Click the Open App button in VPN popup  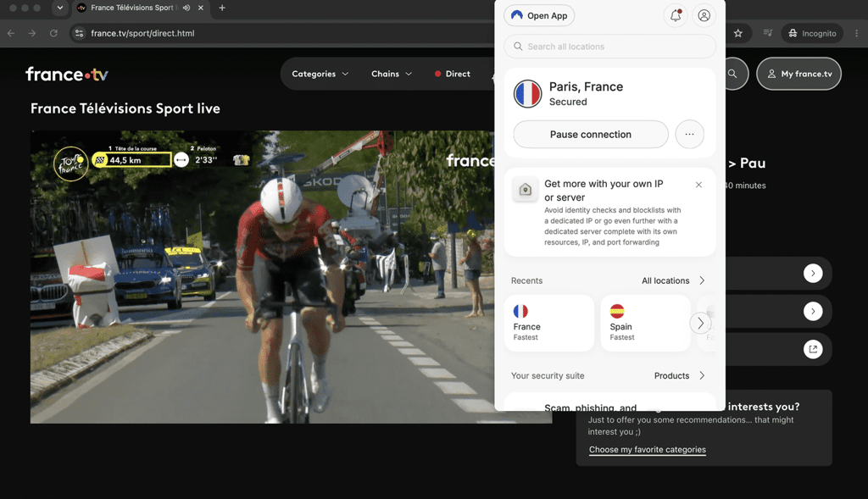539,15
